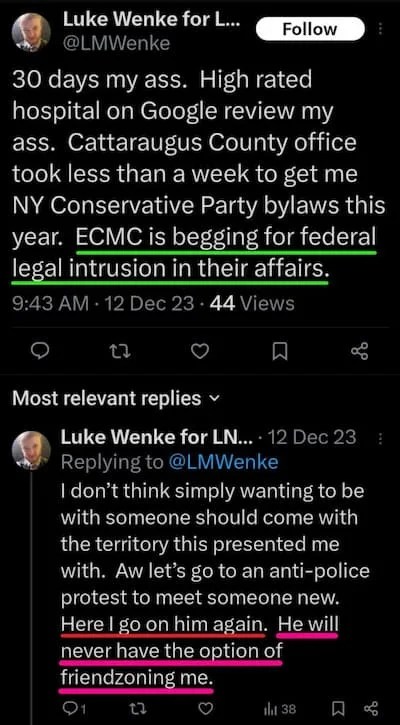Viewport: 400px width, 725px height.
Task: Open the @LMWenke mention link in the reply
Action: pos(224,462)
